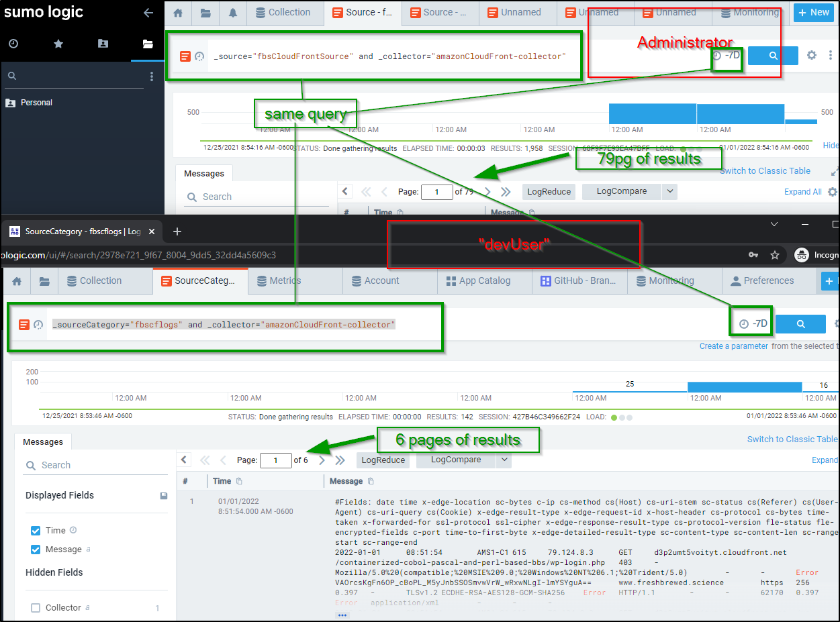Collapse the sumo logic left navigation arrow
Screen dimensions: 840x622
[148, 13]
